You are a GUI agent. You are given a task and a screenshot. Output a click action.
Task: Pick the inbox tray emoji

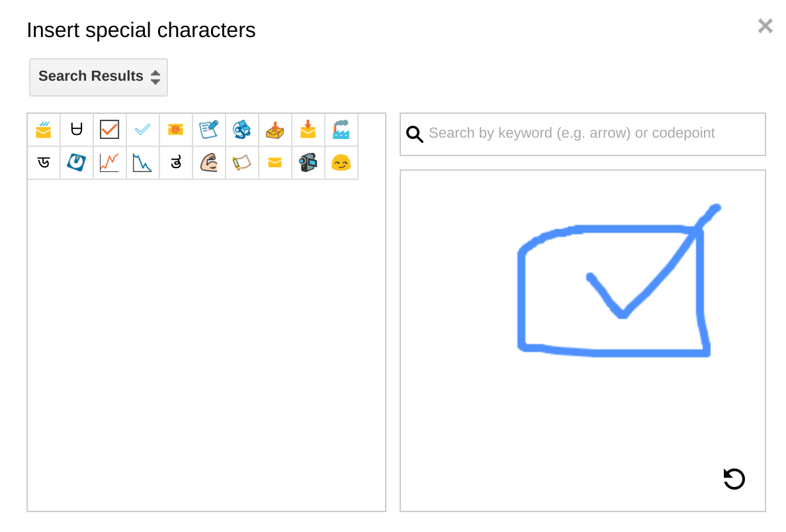click(x=275, y=130)
